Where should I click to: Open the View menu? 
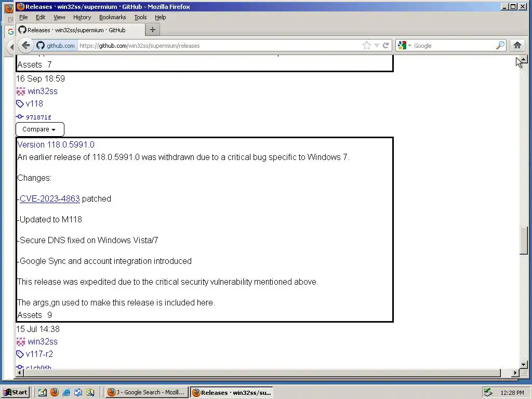coord(59,17)
